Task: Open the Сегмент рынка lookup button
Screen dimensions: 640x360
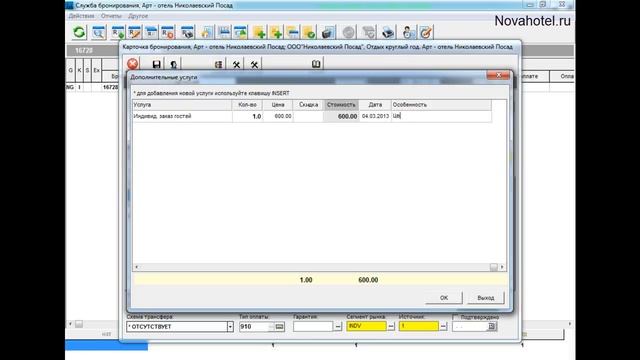Action: 391,327
